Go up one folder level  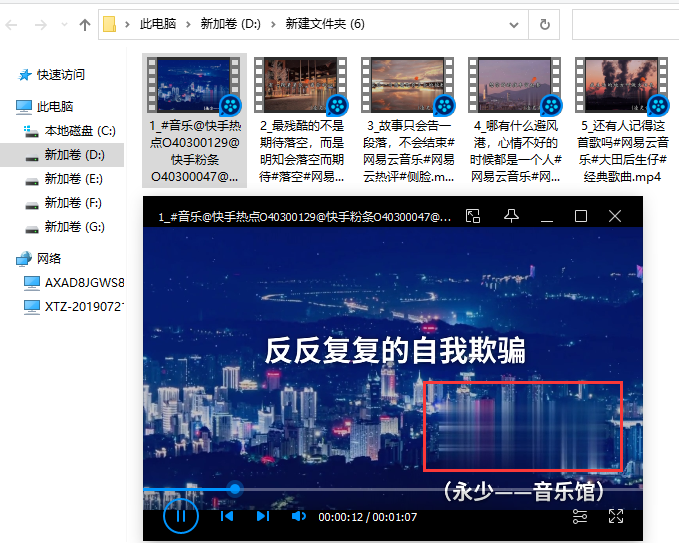pyautogui.click(x=85, y=25)
